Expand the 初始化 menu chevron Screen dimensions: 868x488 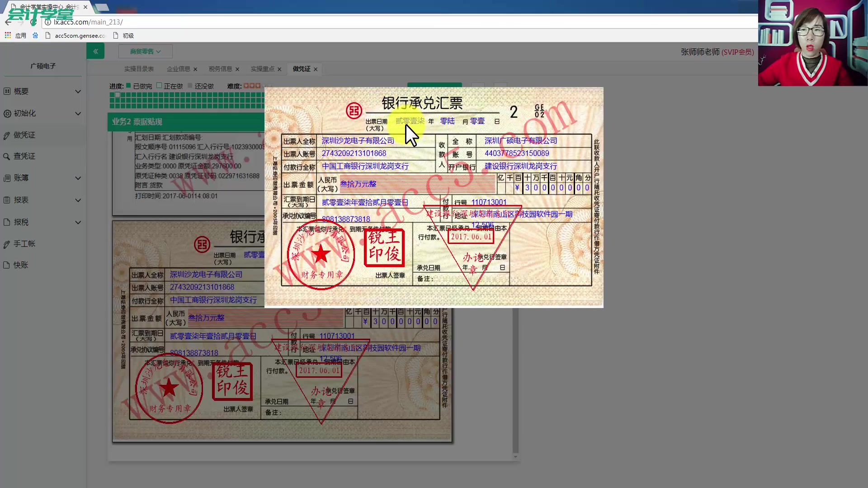pyautogui.click(x=78, y=113)
